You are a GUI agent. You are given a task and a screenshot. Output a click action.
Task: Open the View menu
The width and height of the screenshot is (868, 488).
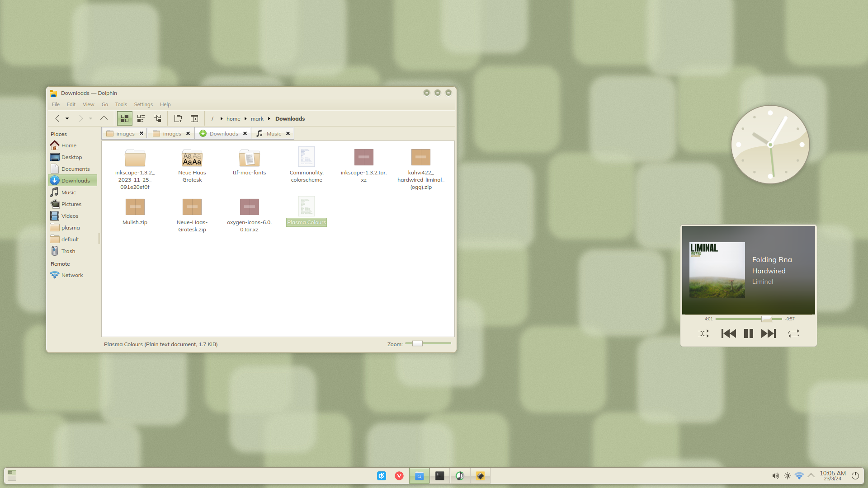(89, 104)
